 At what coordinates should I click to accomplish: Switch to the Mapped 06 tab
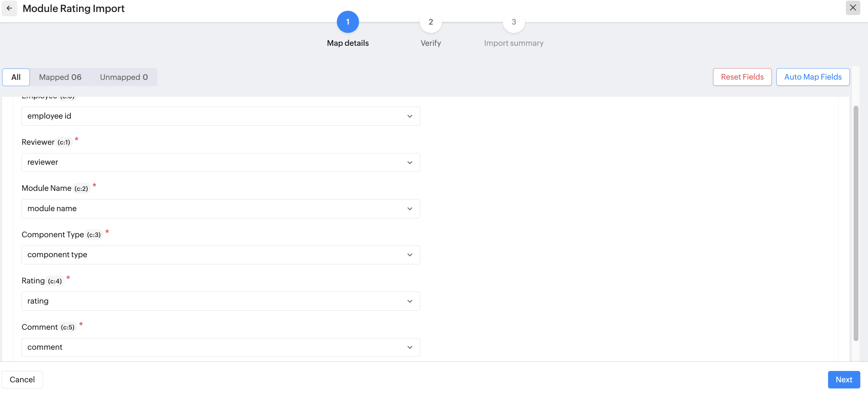click(x=60, y=77)
